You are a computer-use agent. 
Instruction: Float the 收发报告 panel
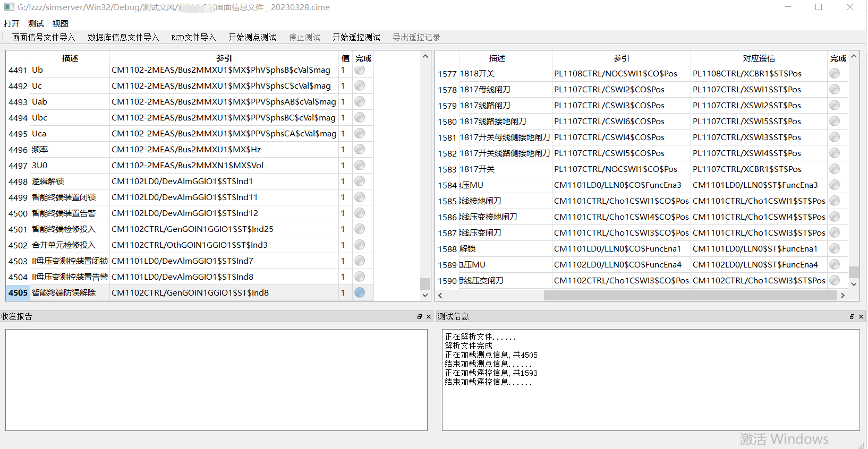coord(420,316)
